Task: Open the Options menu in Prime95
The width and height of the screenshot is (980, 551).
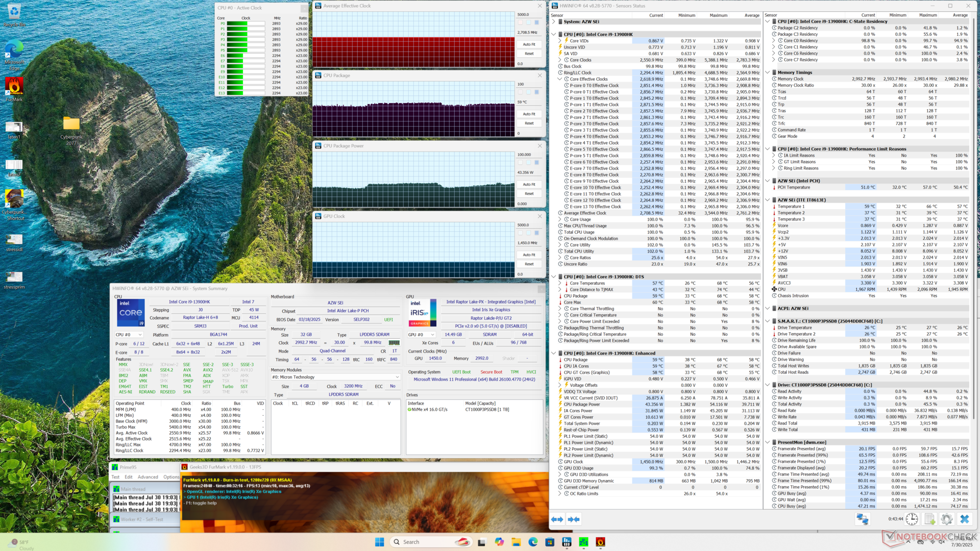Action: (171, 477)
